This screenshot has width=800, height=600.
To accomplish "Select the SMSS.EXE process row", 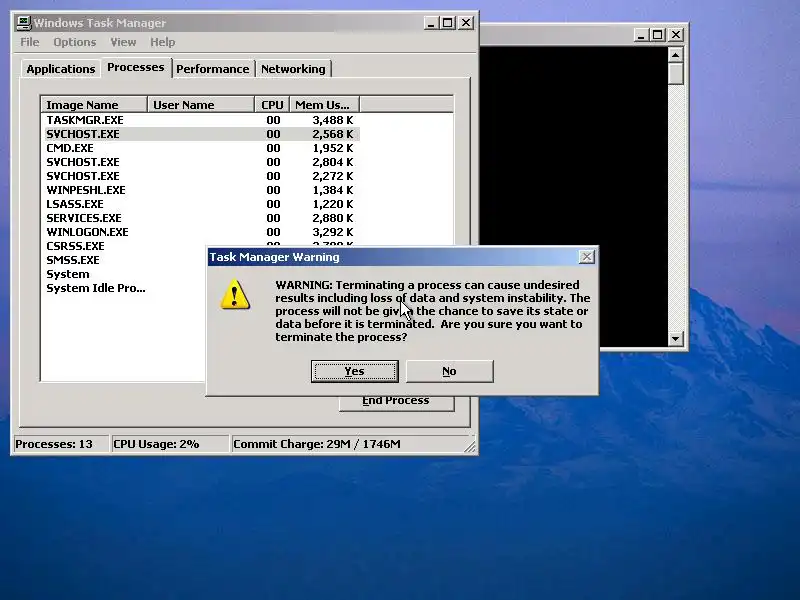I will pyautogui.click(x=124, y=260).
